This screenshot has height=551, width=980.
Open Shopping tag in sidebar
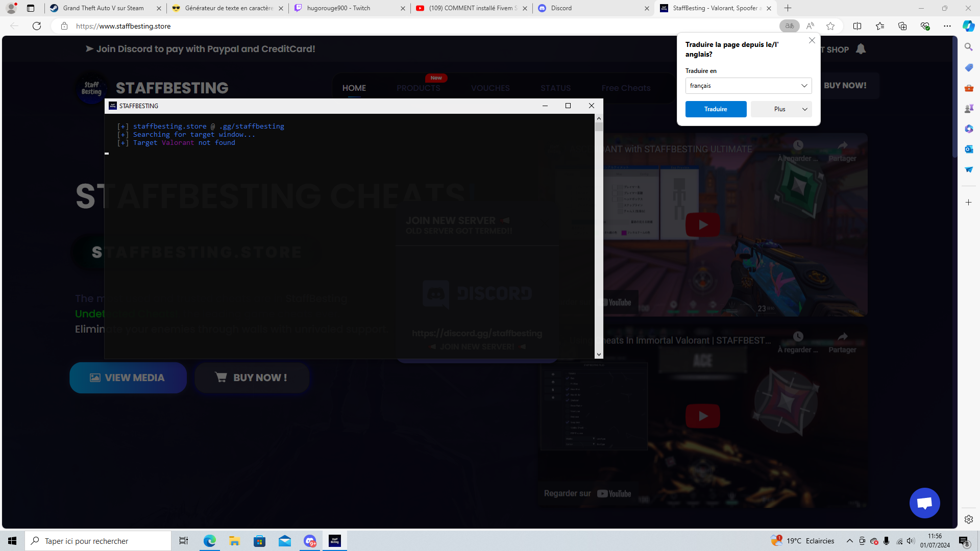[x=968, y=67]
